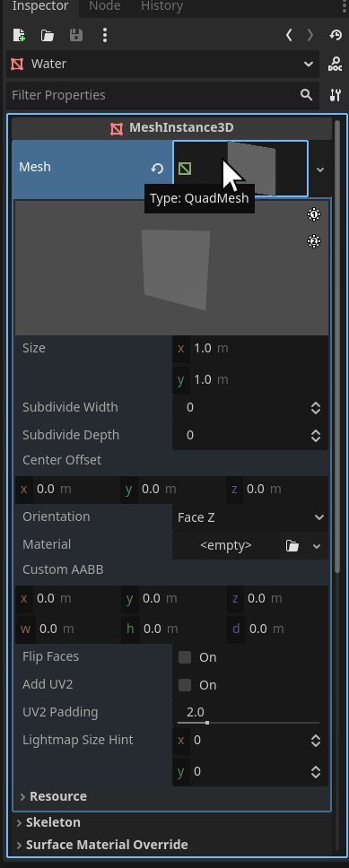The height and width of the screenshot is (868, 349).
Task: Toggle preview light 1
Action: click(x=314, y=215)
